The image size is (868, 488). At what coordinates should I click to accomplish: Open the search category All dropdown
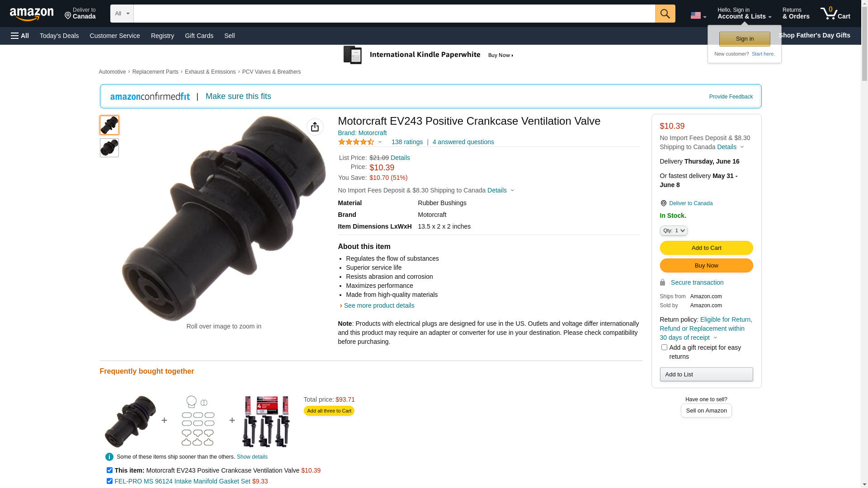tap(122, 14)
